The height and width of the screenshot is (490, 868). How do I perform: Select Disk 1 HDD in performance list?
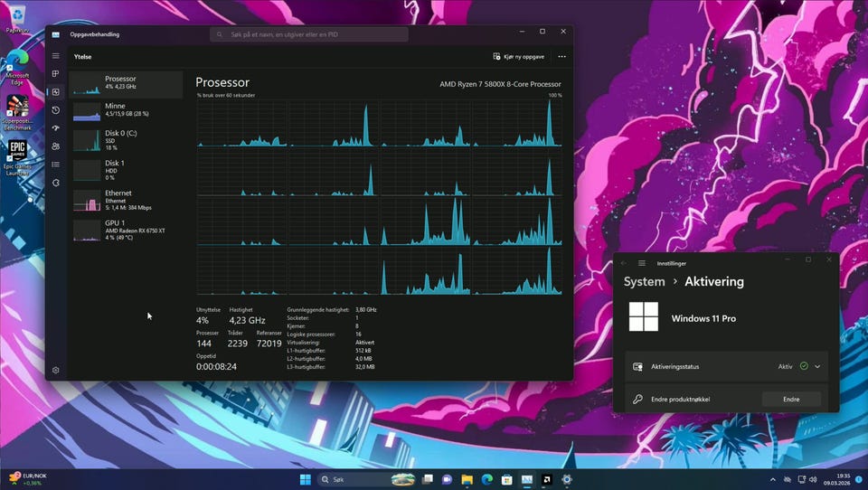127,170
